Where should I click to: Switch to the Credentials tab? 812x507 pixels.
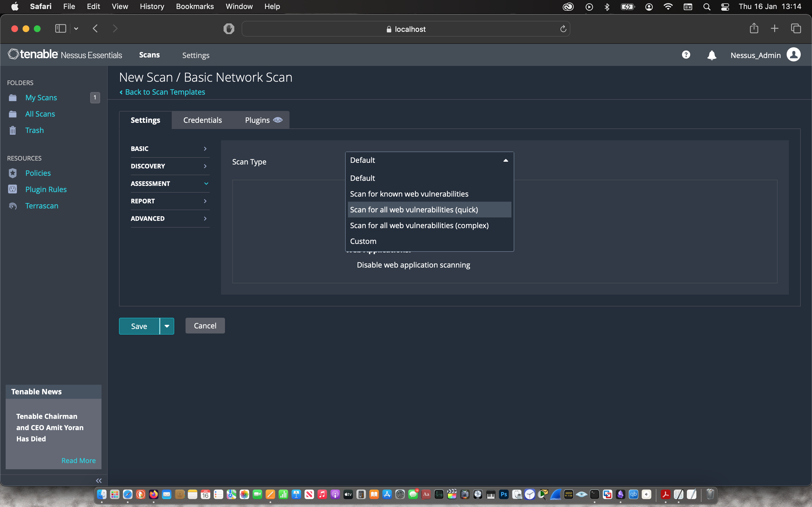click(202, 120)
